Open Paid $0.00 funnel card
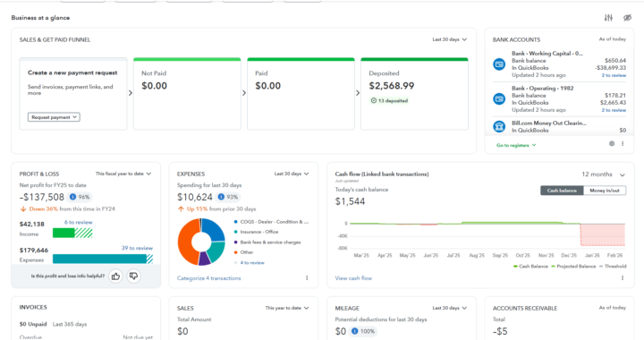644x340 pixels. point(301,94)
